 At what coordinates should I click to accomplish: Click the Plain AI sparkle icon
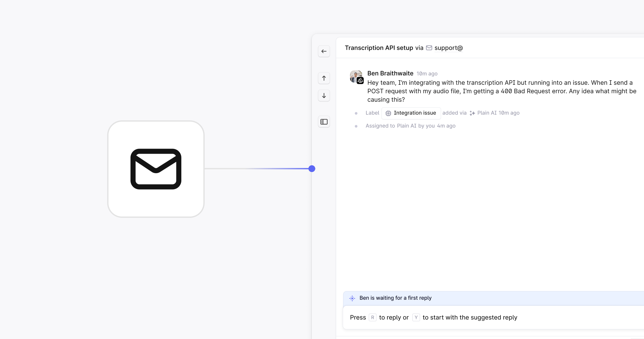[472, 113]
